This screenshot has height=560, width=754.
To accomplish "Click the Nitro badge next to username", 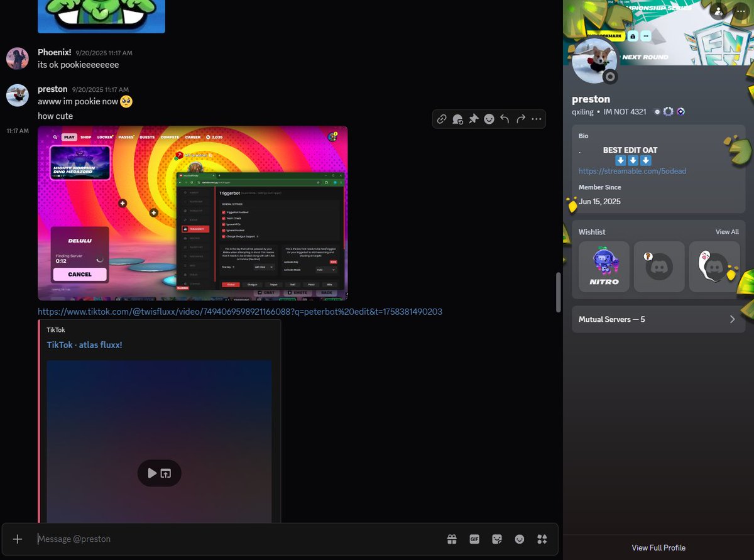I will 657,112.
